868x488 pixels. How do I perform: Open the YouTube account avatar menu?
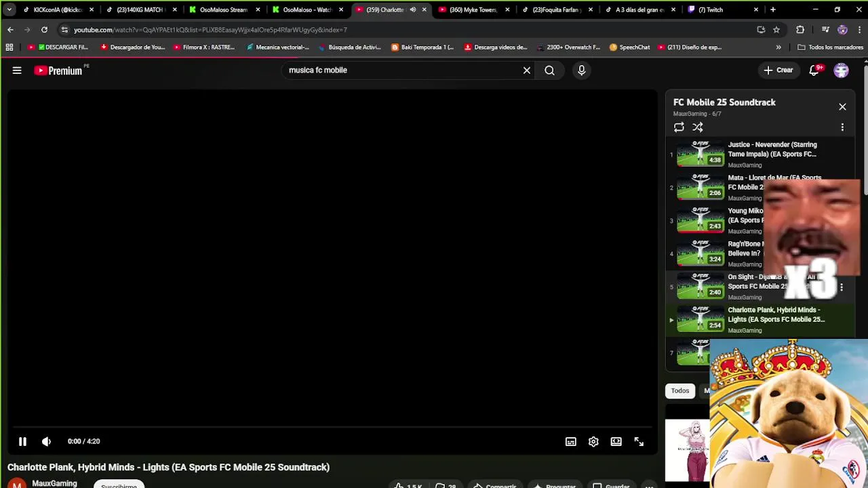[842, 70]
